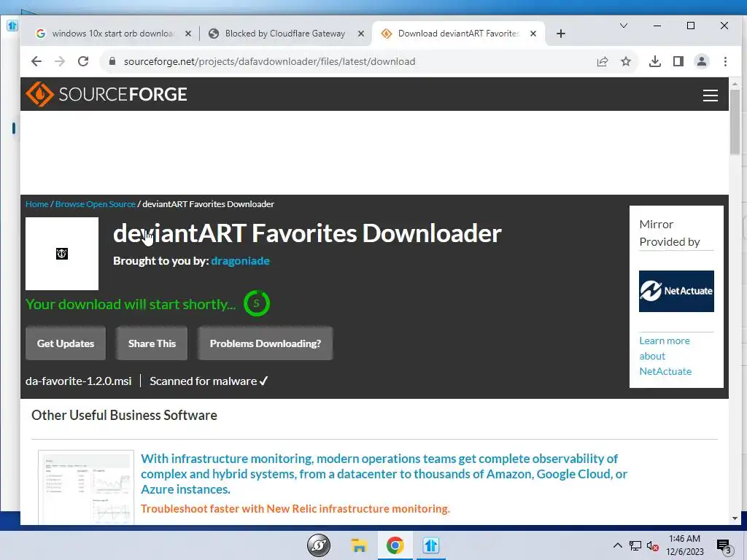
Task: Click the da-favorite-1.2.0.msi filename
Action: pyautogui.click(x=79, y=381)
